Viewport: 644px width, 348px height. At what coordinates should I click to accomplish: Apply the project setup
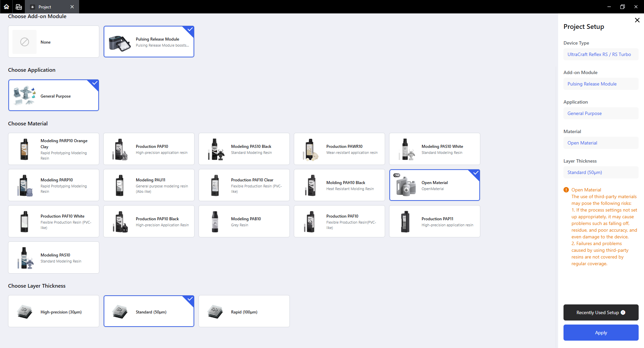tap(601, 333)
